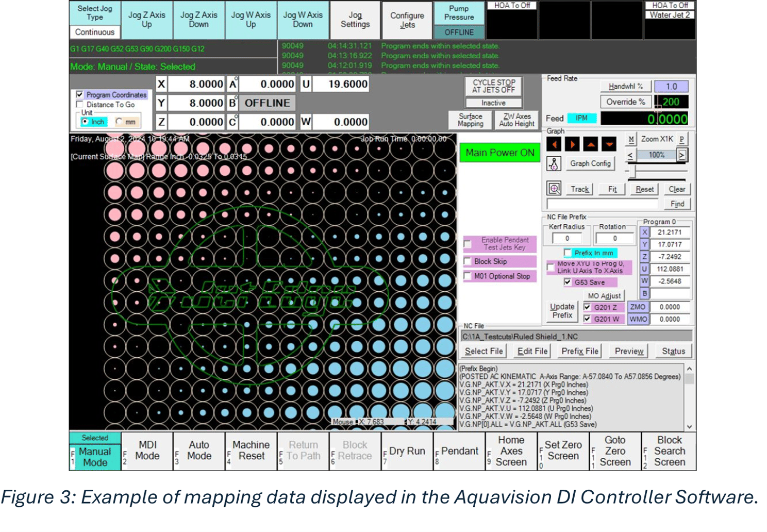The image size is (767, 532).
Task: Switch to Auto Mode
Action: pyautogui.click(x=199, y=451)
